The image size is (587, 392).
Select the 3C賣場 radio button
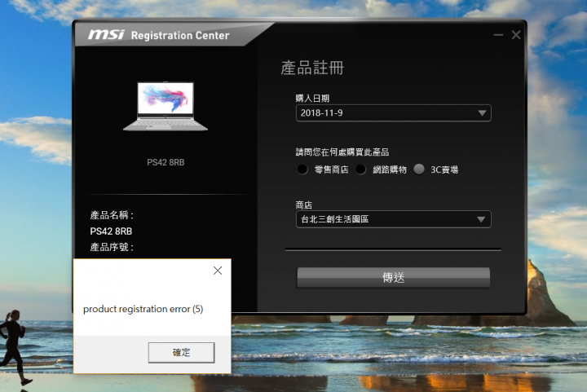click(419, 170)
